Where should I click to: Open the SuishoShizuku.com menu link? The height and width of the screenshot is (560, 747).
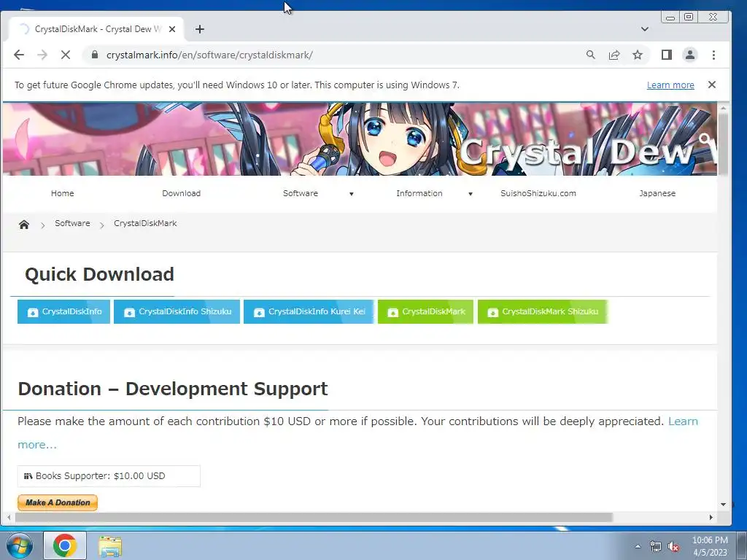[x=538, y=193]
